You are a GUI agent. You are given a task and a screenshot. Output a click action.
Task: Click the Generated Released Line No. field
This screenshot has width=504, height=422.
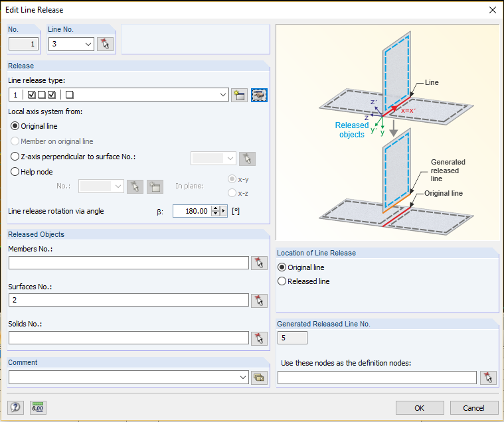[x=292, y=338]
